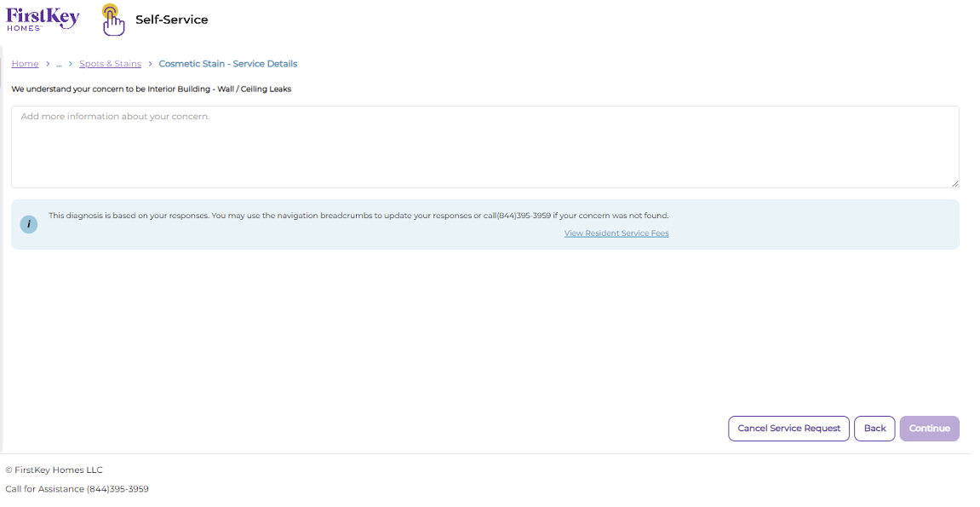980x507 pixels.
Task: Click the first breadcrumb chevron separator
Action: pos(48,64)
